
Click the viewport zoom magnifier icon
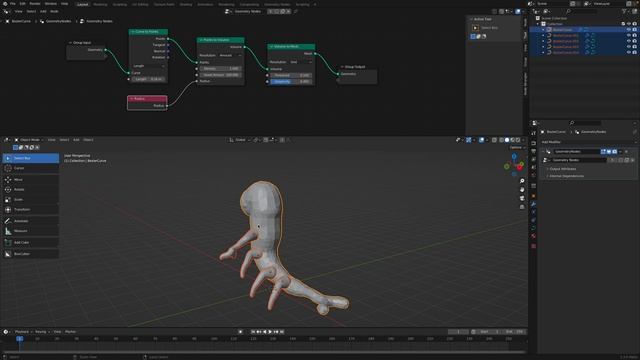click(x=522, y=181)
